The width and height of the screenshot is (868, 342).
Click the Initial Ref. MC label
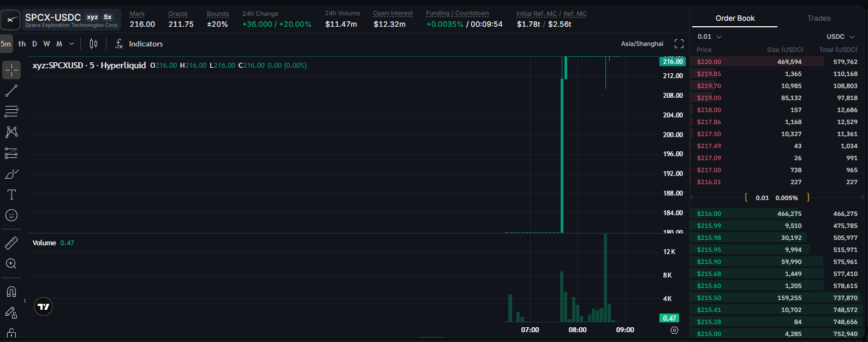[537, 14]
